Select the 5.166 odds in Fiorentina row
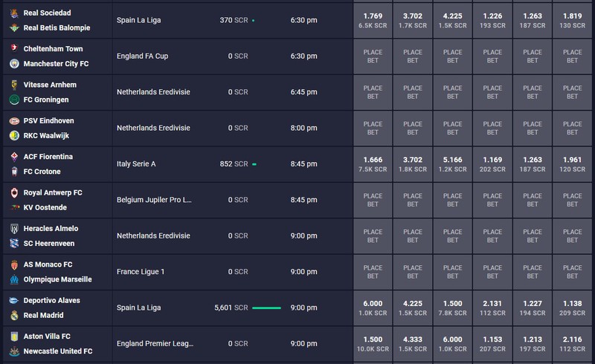This screenshot has width=595, height=364. click(452, 164)
